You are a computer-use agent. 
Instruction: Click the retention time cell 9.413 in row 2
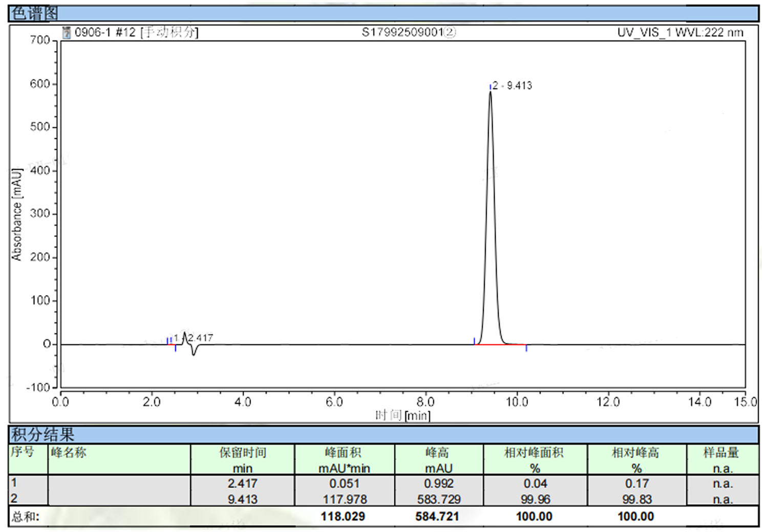[243, 499]
